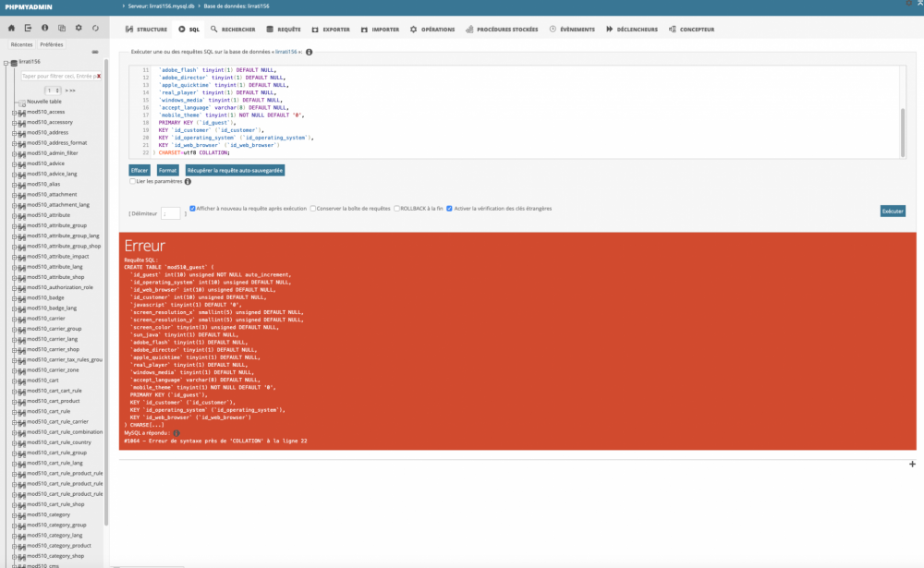
Task: Open the Structure tab
Action: point(146,29)
